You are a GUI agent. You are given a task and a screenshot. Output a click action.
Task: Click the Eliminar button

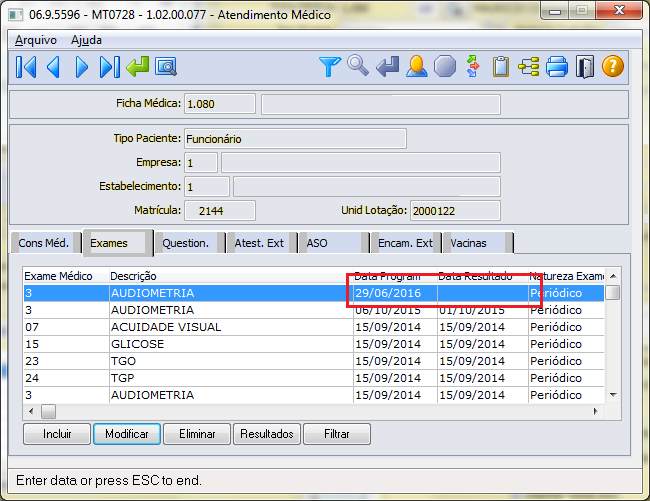[x=197, y=434]
